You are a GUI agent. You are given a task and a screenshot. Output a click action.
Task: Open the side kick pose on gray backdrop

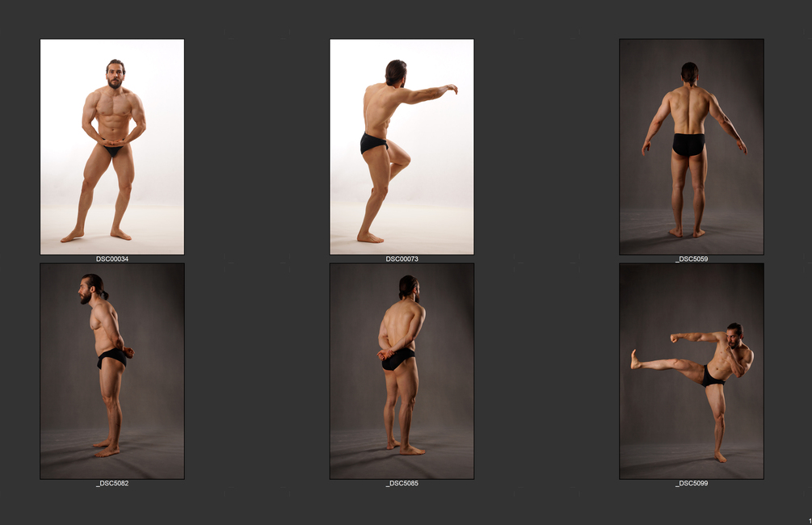click(692, 372)
